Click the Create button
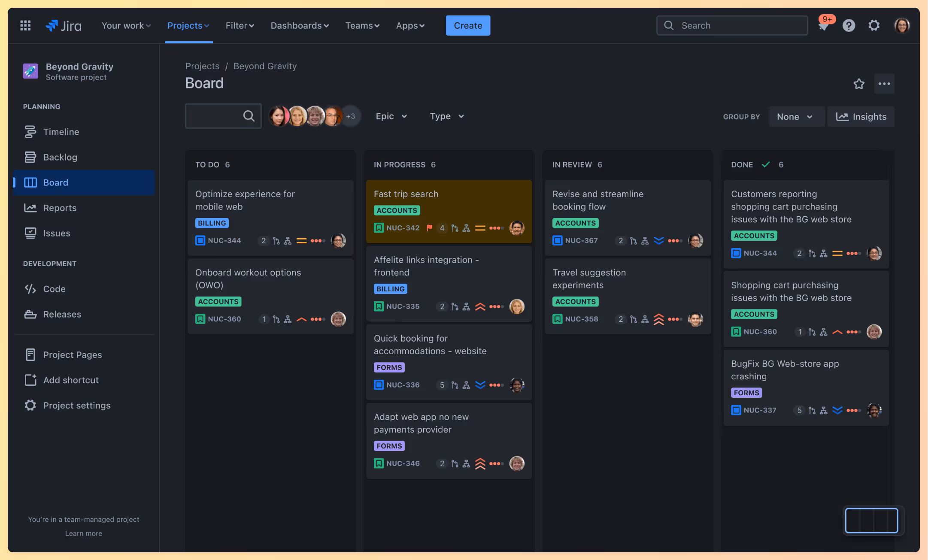Screen dimensions: 928x560 click(x=468, y=26)
